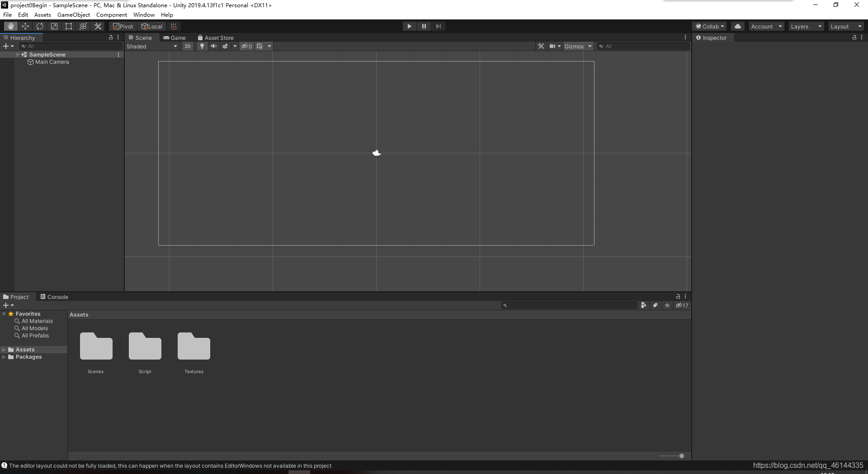Open the Window menu
The height and width of the screenshot is (474, 868).
point(144,15)
